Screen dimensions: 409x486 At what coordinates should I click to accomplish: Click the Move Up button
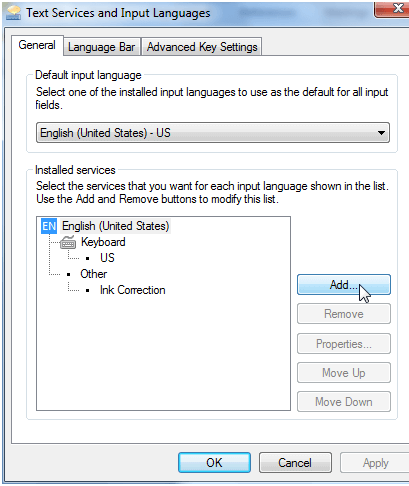point(344,373)
